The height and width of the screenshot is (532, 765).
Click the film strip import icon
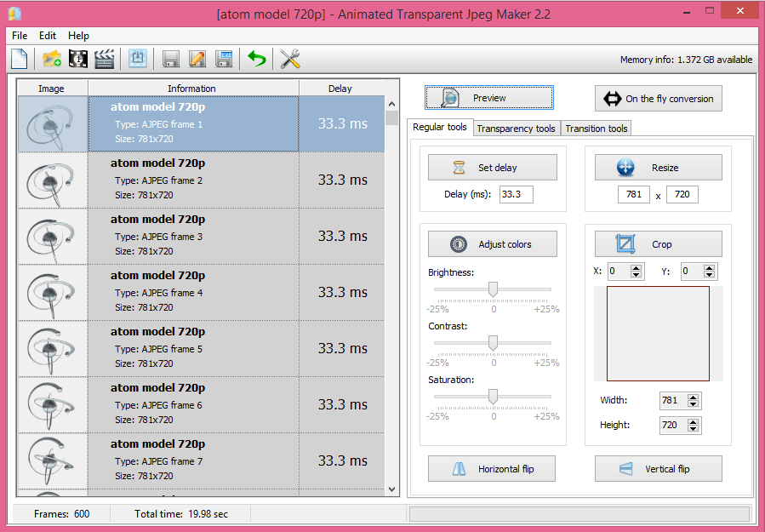(77, 59)
